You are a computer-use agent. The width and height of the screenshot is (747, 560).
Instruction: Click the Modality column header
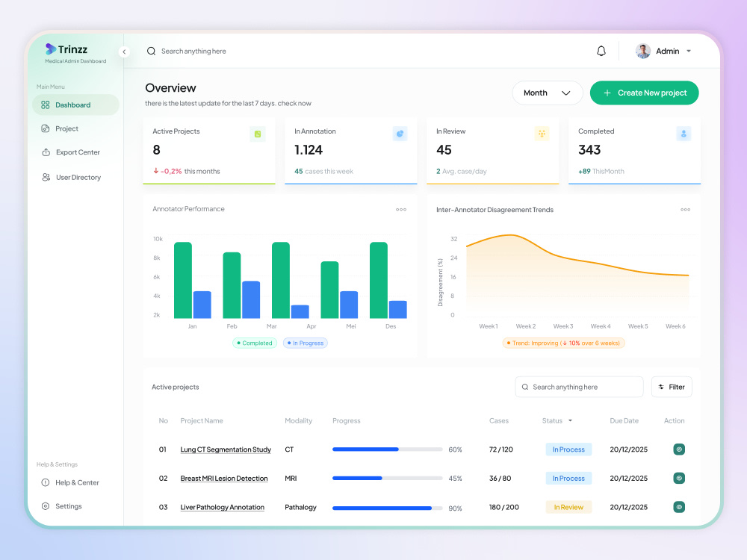pyautogui.click(x=298, y=421)
